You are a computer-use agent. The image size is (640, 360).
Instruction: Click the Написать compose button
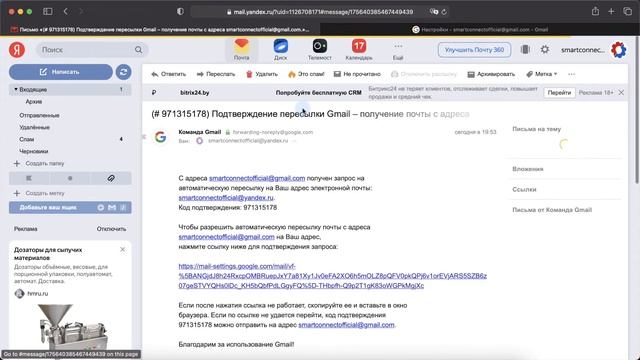[x=61, y=72]
